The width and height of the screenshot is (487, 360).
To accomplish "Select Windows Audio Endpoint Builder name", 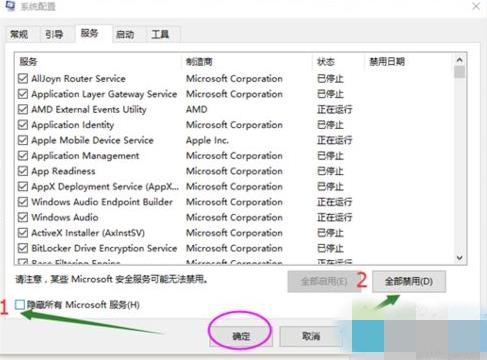I will coord(102,202).
